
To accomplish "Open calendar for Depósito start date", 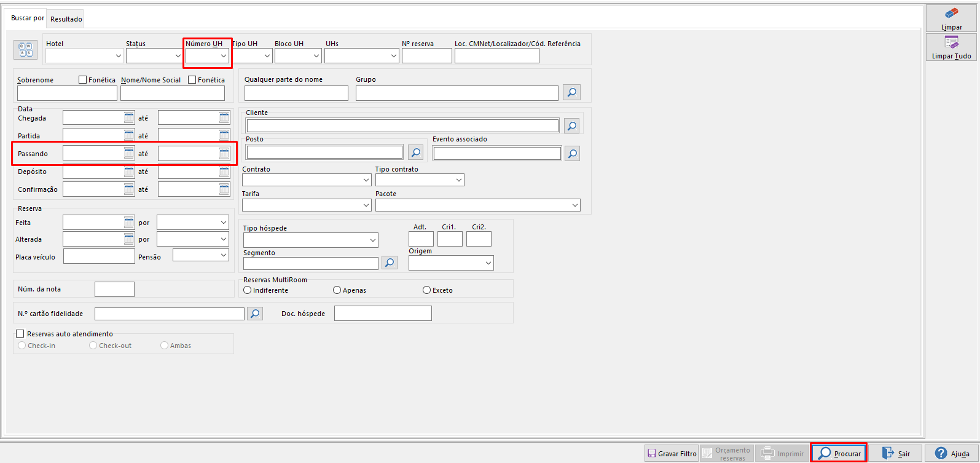I will tap(129, 172).
